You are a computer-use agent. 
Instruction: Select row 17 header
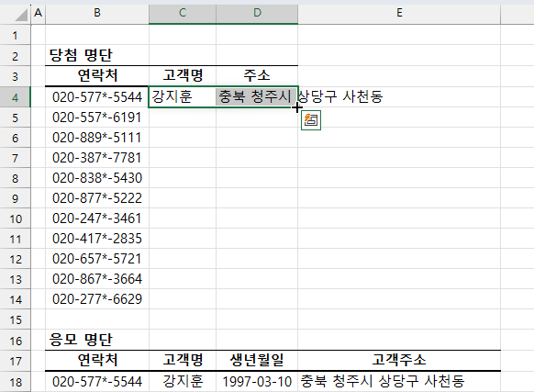click(x=15, y=361)
